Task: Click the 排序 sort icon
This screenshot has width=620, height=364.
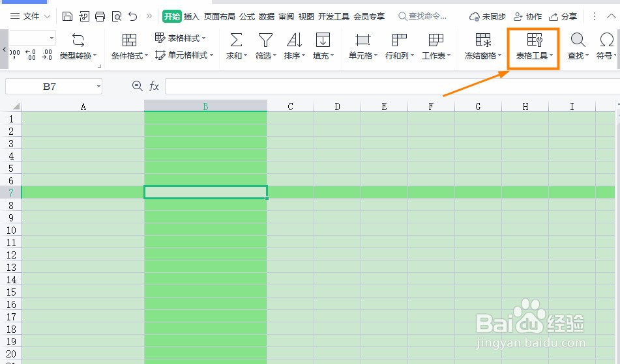Action: [295, 40]
